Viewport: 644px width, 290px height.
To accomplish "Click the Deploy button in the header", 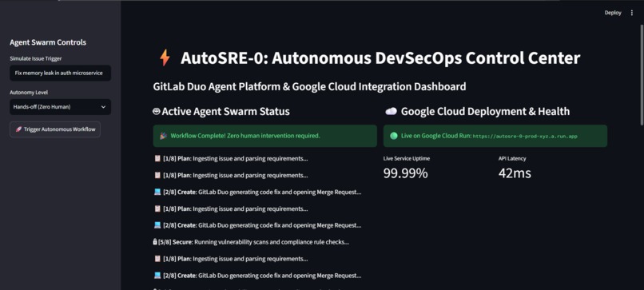I will (613, 13).
